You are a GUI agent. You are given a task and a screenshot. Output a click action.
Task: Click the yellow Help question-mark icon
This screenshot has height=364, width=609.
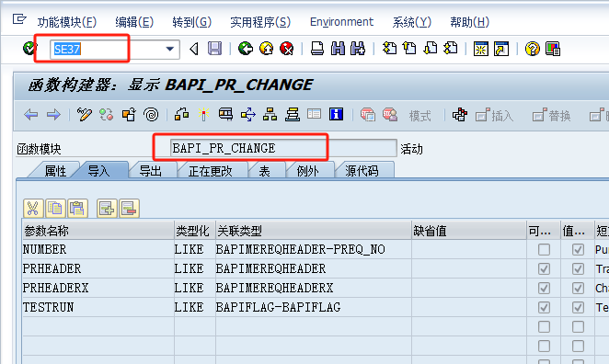tap(532, 49)
